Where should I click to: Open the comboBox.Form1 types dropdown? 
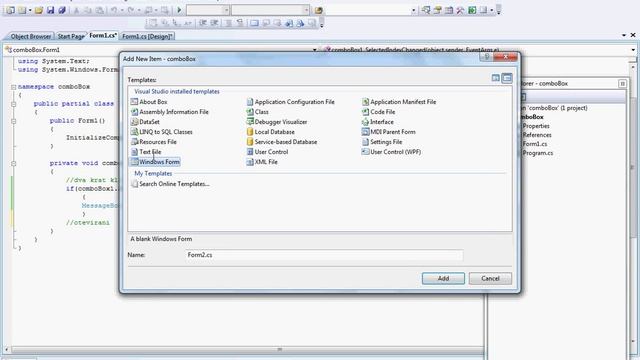point(314,50)
